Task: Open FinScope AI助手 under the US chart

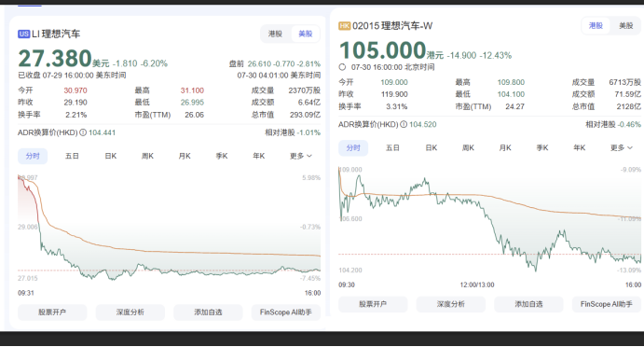Action: (x=286, y=312)
